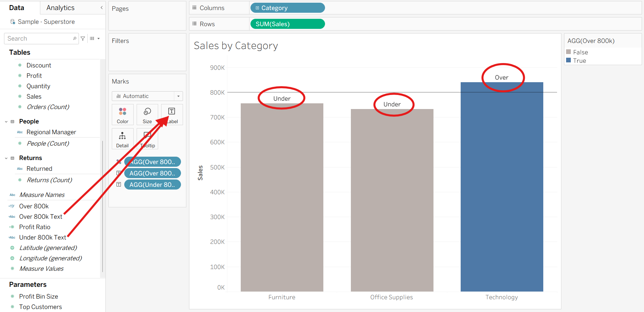Image resolution: width=644 pixels, height=312 pixels.
Task: Click the AGG(Over 800k) legend title
Action: [x=591, y=41]
